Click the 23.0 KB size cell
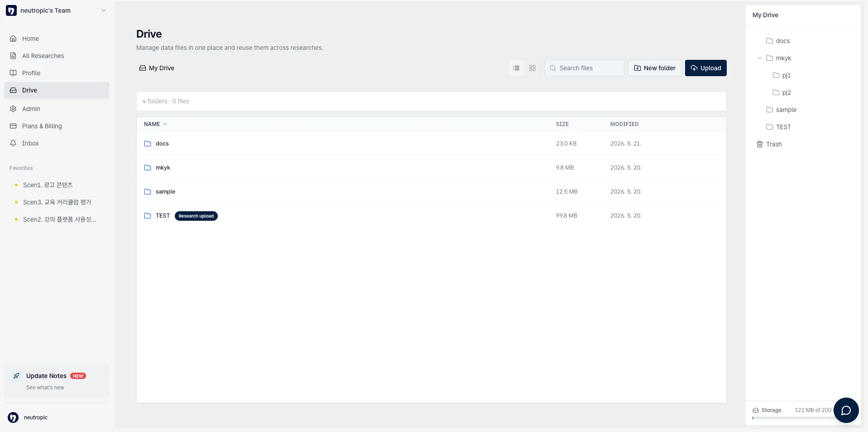Image resolution: width=868 pixels, height=432 pixels. coord(566,144)
